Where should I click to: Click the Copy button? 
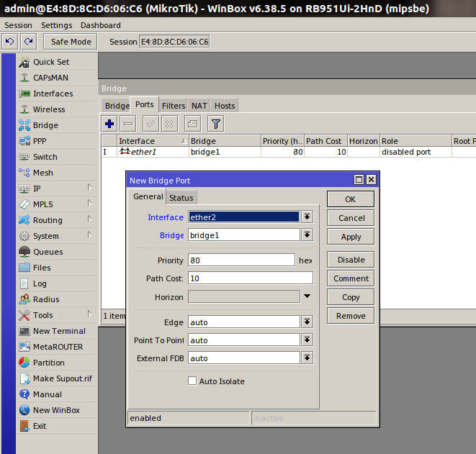(350, 297)
